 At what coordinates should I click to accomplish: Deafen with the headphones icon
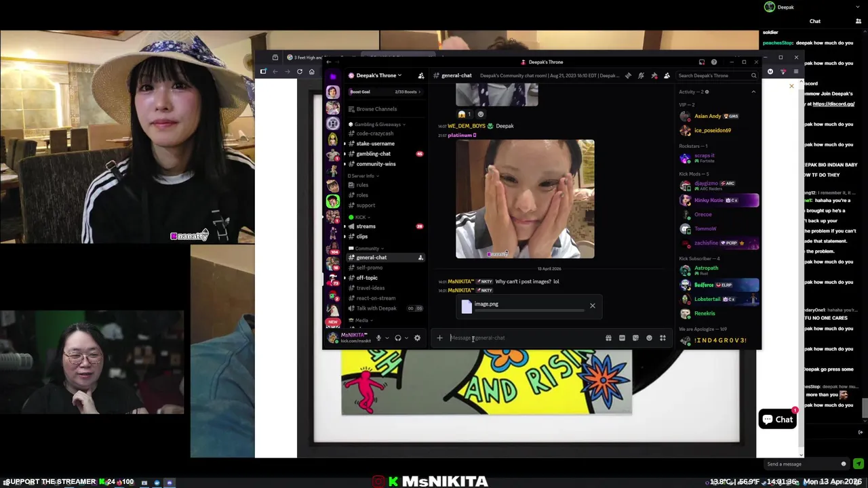pos(398,338)
